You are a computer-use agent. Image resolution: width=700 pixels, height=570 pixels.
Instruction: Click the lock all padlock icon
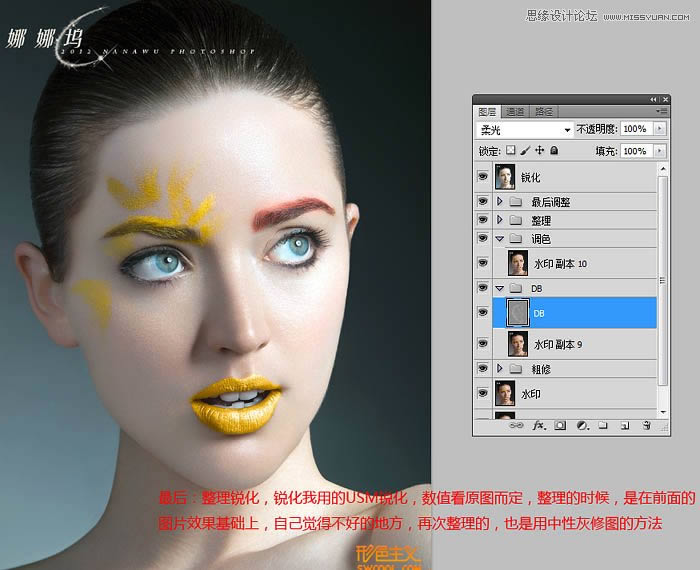[554, 151]
